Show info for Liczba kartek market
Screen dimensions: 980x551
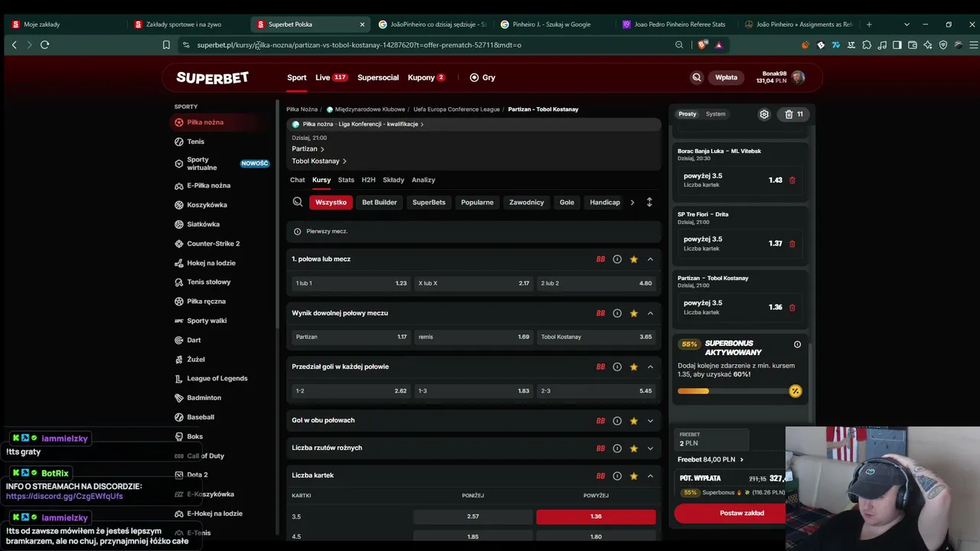[x=617, y=476]
